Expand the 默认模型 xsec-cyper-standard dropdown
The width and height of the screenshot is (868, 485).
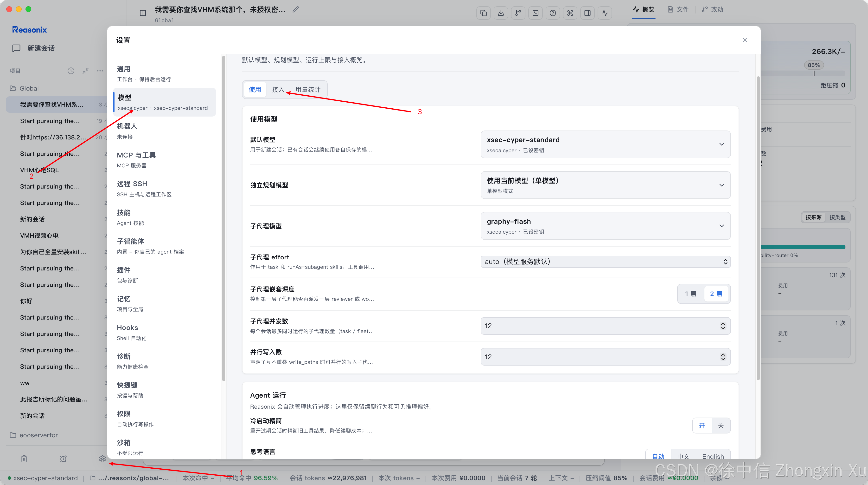pyautogui.click(x=606, y=144)
